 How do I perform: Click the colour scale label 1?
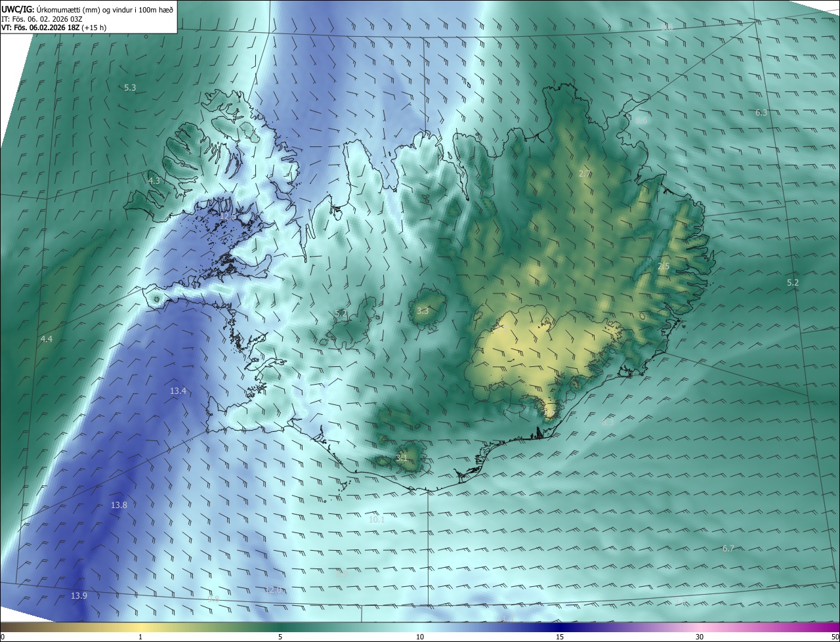140,637
